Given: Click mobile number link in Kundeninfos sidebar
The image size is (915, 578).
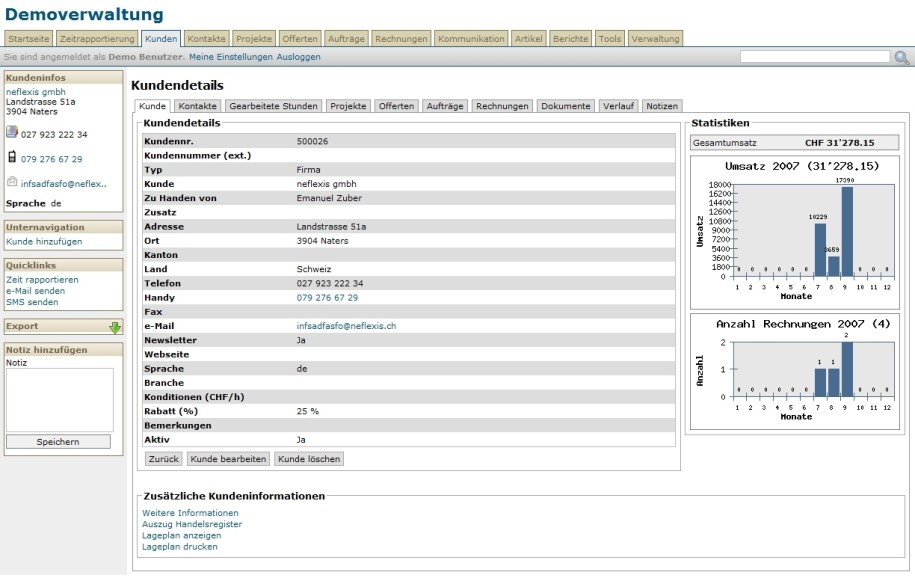Looking at the screenshot, I should [x=51, y=159].
